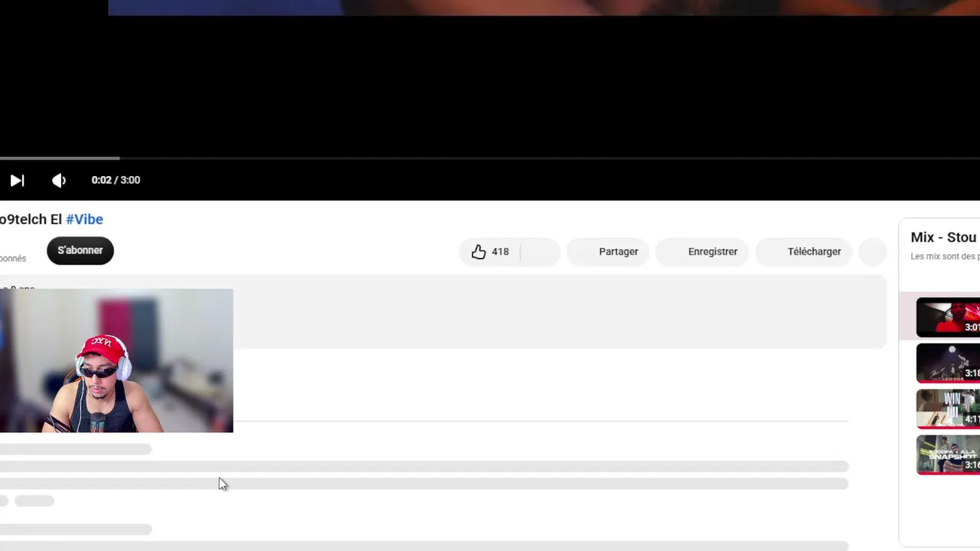Viewport: 980px width, 551px height.
Task: Click the 'Les mix sont des' description text
Action: tap(945, 256)
